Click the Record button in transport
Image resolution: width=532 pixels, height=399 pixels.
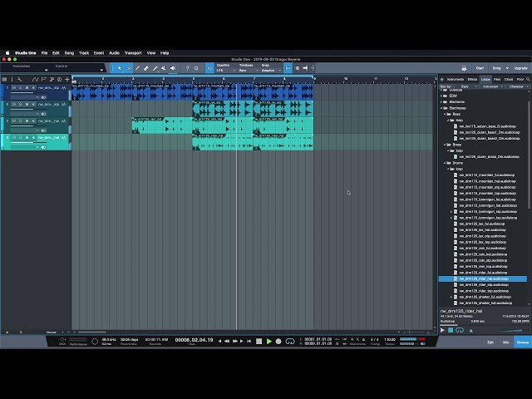tap(278, 341)
